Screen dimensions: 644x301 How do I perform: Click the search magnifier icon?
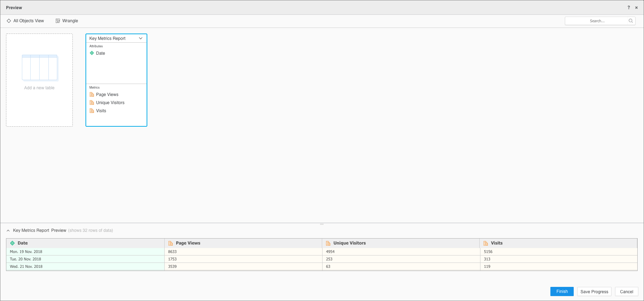(x=631, y=21)
